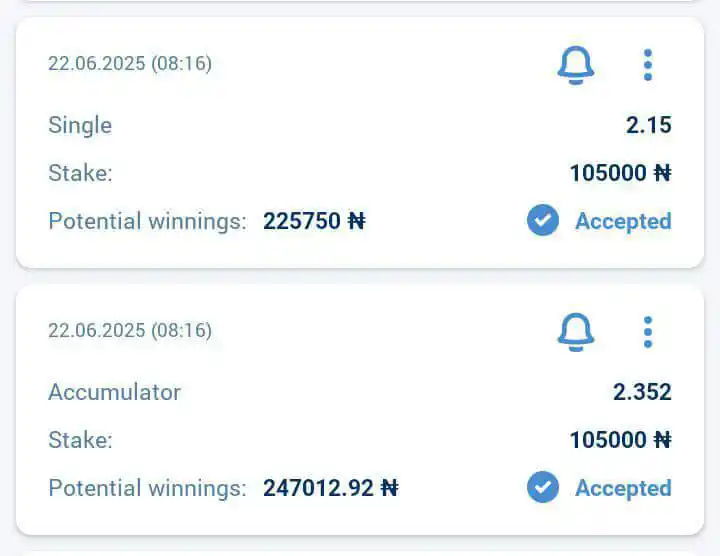Click the Accumulator card's date and time
The height and width of the screenshot is (556, 720).
tap(130, 331)
